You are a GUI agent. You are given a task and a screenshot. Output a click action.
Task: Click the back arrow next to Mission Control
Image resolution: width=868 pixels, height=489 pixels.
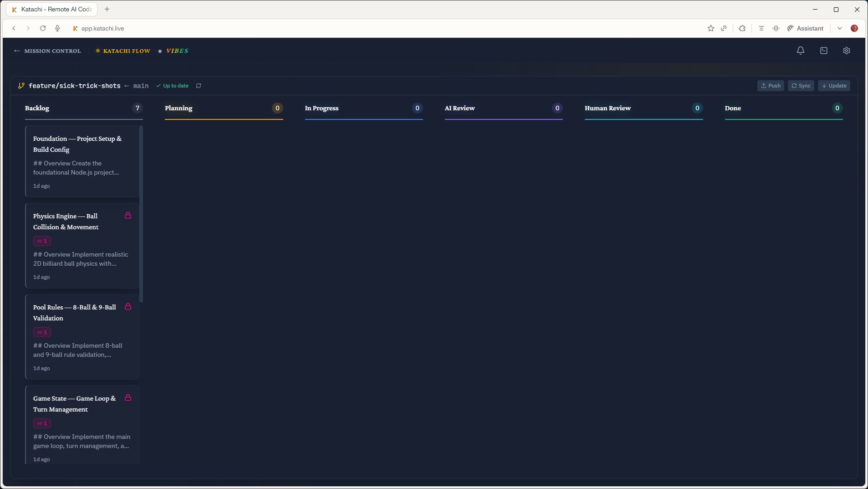coord(16,51)
